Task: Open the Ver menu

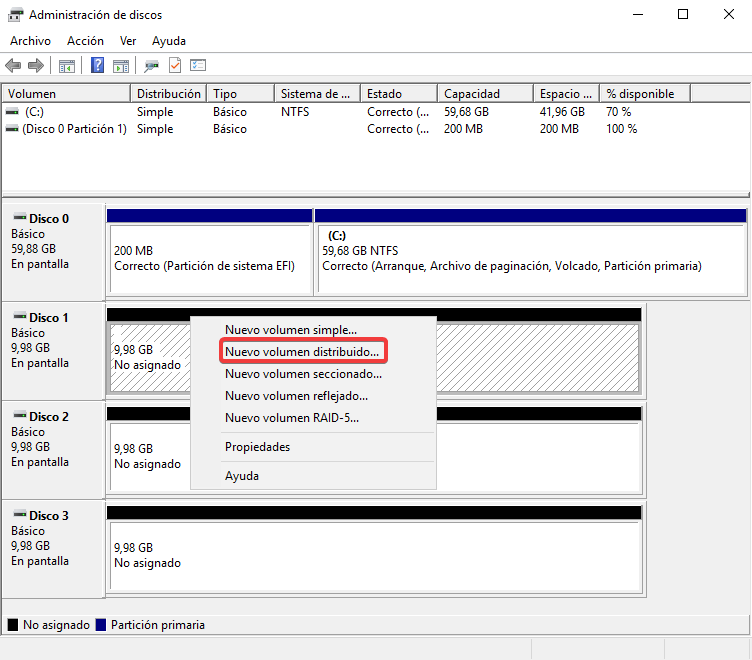Action: (x=128, y=41)
